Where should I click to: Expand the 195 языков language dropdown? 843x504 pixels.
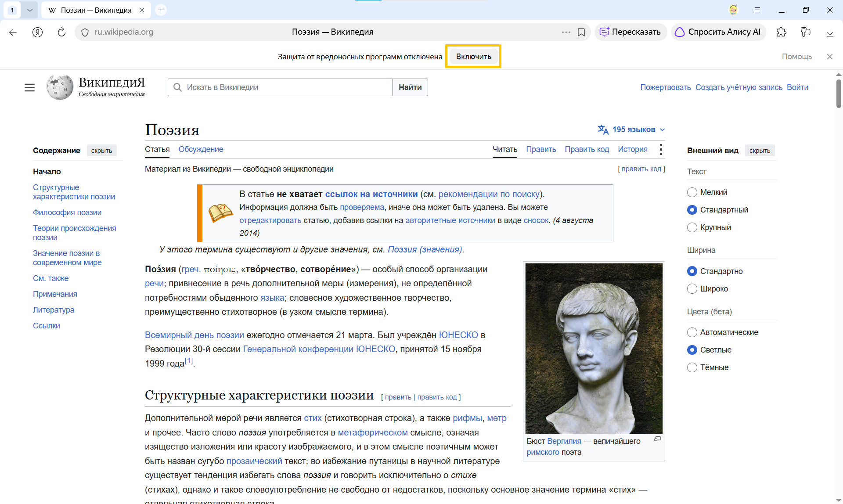click(x=631, y=130)
